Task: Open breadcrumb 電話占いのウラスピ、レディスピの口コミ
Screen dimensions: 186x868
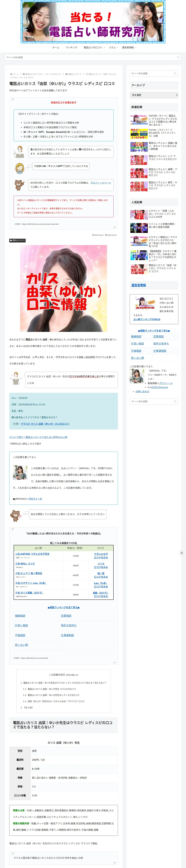Action: tap(43, 74)
